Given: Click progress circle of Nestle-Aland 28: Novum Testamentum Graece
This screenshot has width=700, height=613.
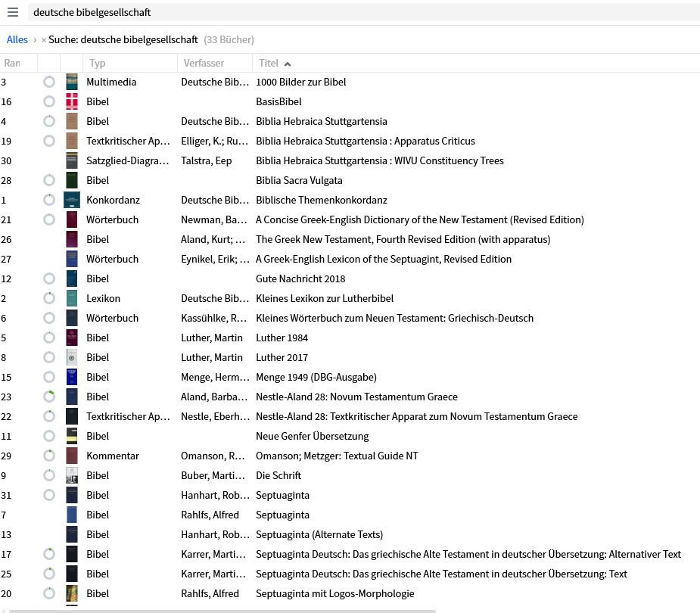Looking at the screenshot, I should pos(49,397).
